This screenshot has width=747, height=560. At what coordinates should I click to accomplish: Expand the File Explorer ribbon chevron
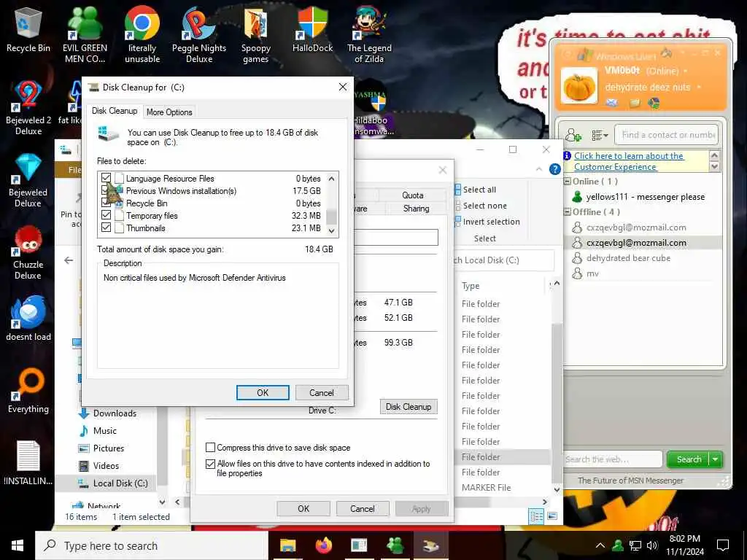(539, 169)
